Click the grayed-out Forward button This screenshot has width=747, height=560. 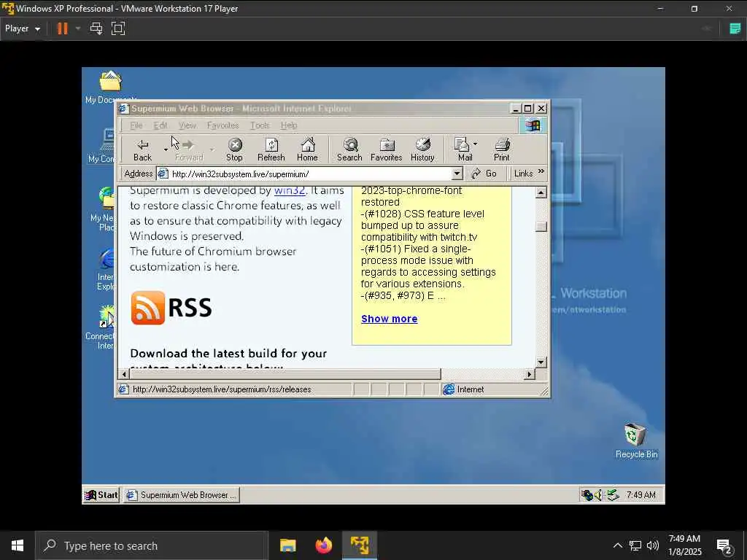[x=189, y=149]
